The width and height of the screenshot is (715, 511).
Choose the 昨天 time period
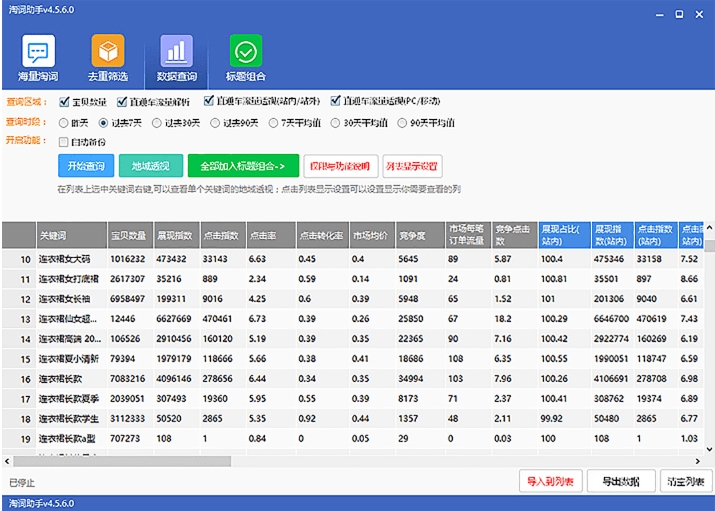pyautogui.click(x=64, y=123)
